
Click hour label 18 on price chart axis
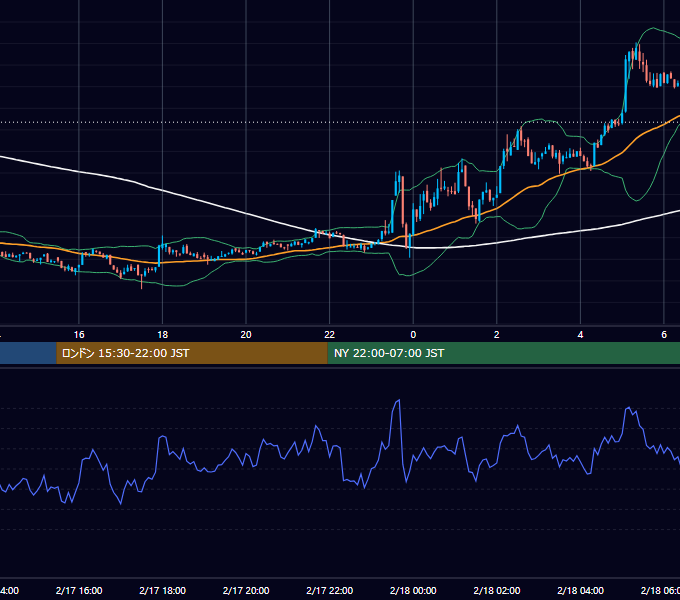coord(163,335)
